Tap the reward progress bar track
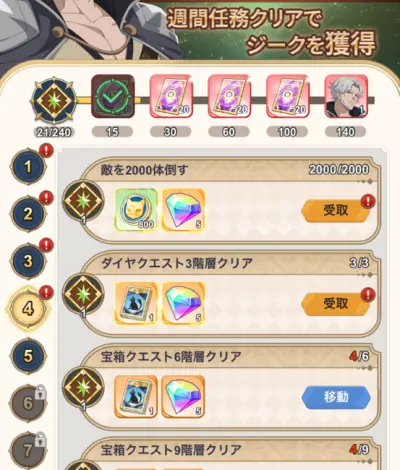The image size is (400, 470). [225, 100]
